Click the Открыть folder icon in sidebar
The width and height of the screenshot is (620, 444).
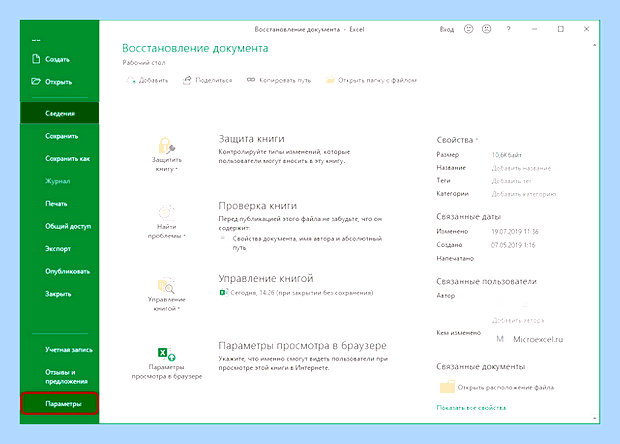pyautogui.click(x=36, y=81)
